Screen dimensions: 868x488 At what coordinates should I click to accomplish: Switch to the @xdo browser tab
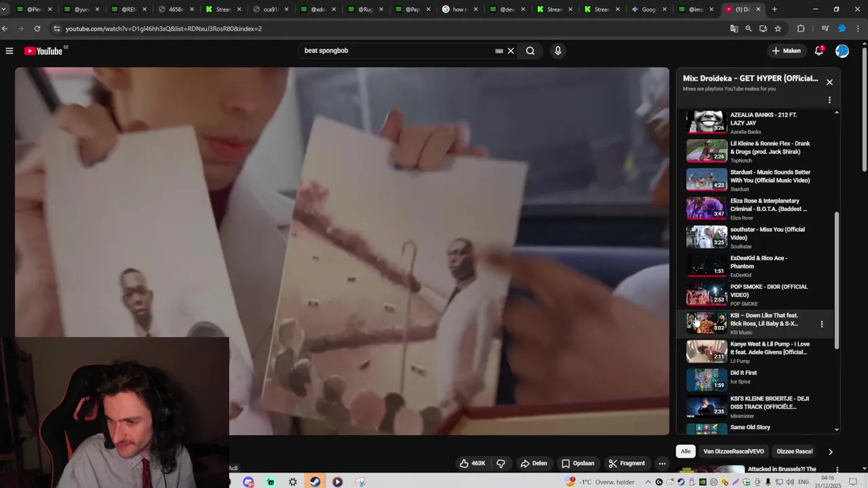[317, 9]
